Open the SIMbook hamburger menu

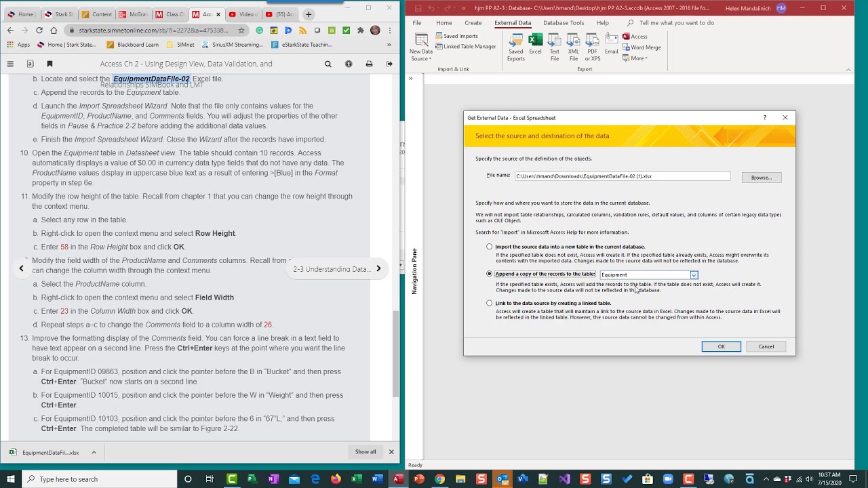(10, 64)
